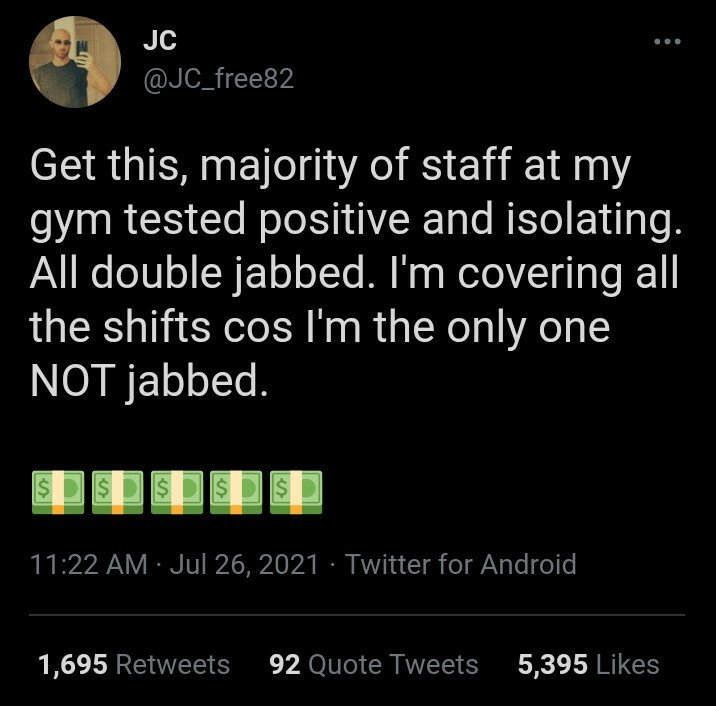Click the @JC_free82 handle

click(x=220, y=77)
